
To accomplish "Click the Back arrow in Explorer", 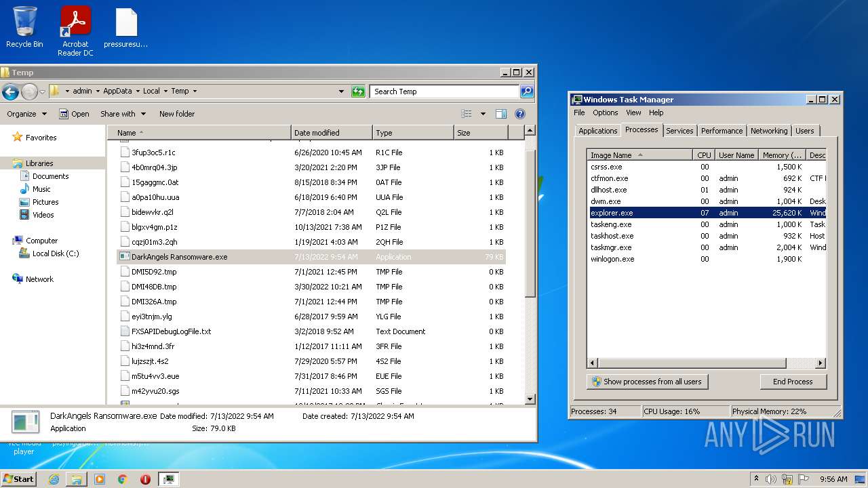I will 10,91.
